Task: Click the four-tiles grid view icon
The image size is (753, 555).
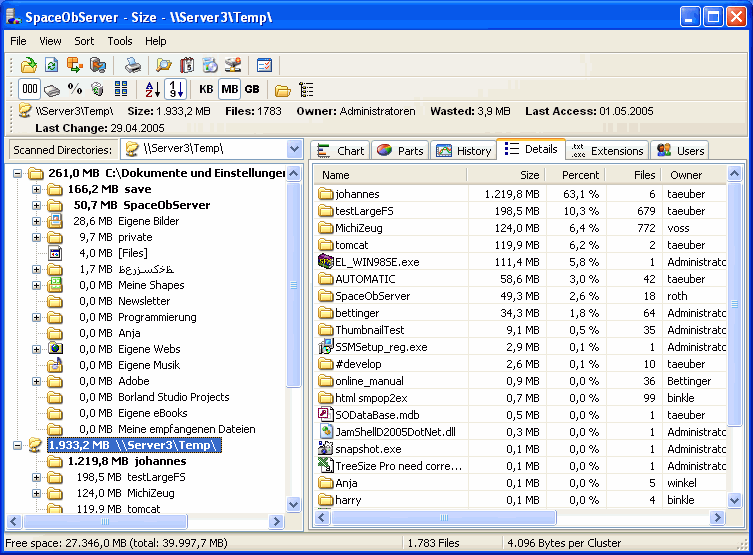Action: click(121, 89)
